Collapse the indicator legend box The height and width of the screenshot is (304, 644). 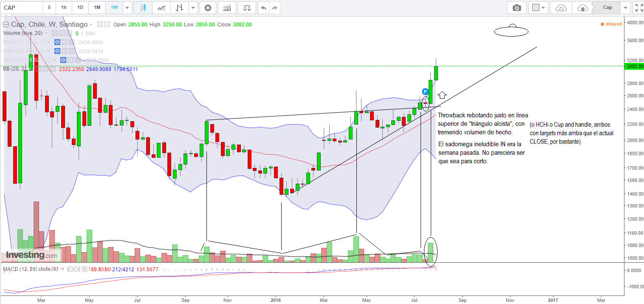point(6,25)
